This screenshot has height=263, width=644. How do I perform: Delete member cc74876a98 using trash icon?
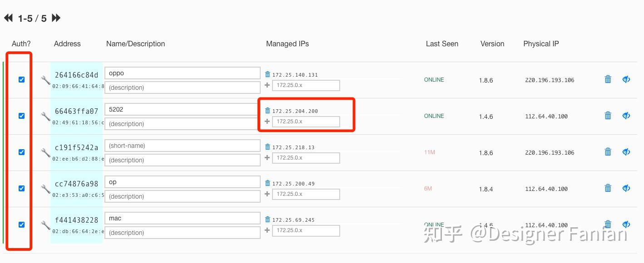[x=608, y=188]
